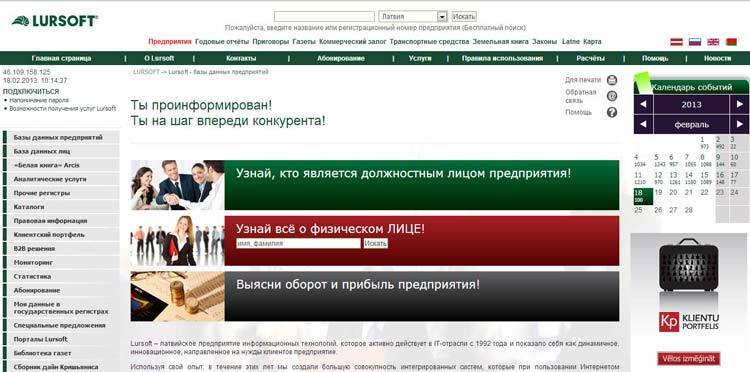Open the Предприятия search tab
Screen dimensions: 750x372
tap(170, 42)
